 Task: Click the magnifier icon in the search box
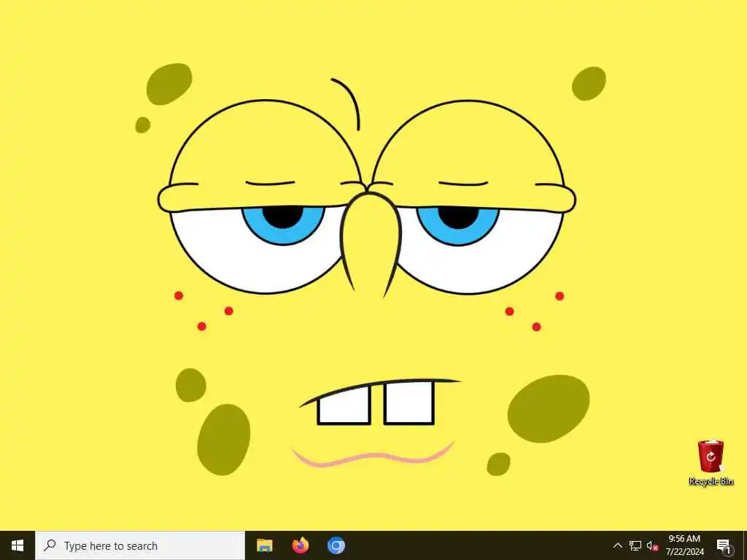50,545
